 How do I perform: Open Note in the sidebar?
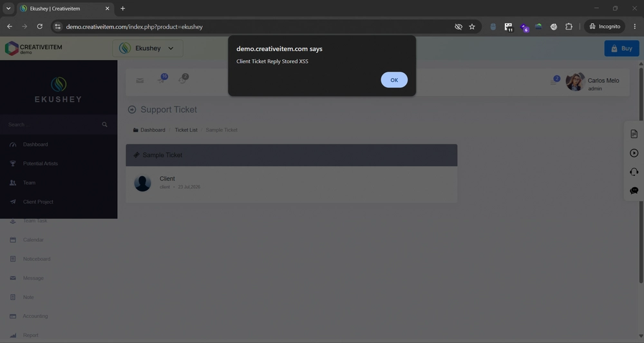(x=28, y=297)
